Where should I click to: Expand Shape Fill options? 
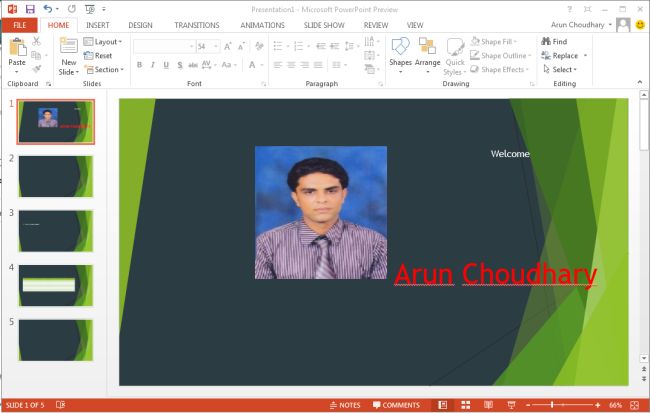494,41
